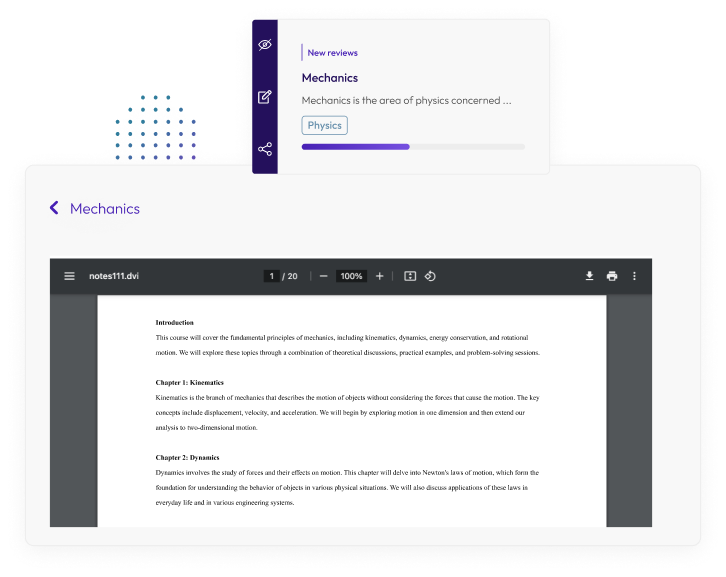Click the truncated Mechanics description text
This screenshot has height=577, width=726.
406,100
